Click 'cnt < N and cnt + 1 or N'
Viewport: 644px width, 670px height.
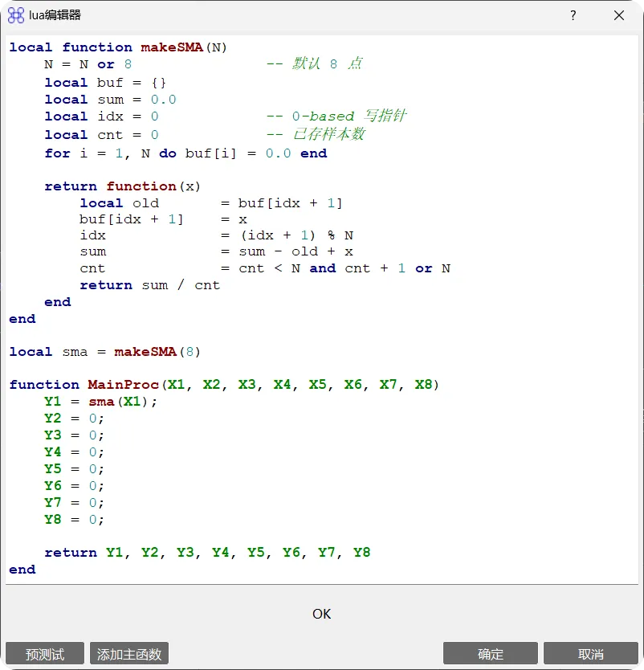(x=344, y=268)
